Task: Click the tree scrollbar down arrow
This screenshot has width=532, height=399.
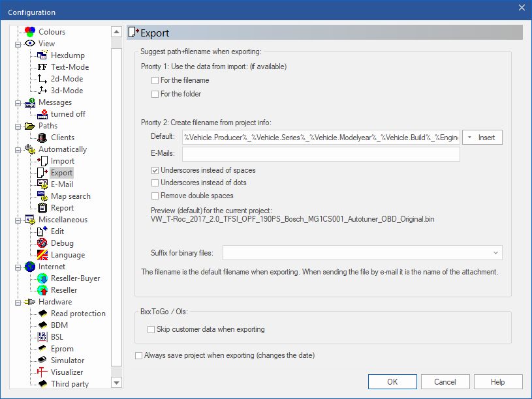Action: [x=116, y=383]
